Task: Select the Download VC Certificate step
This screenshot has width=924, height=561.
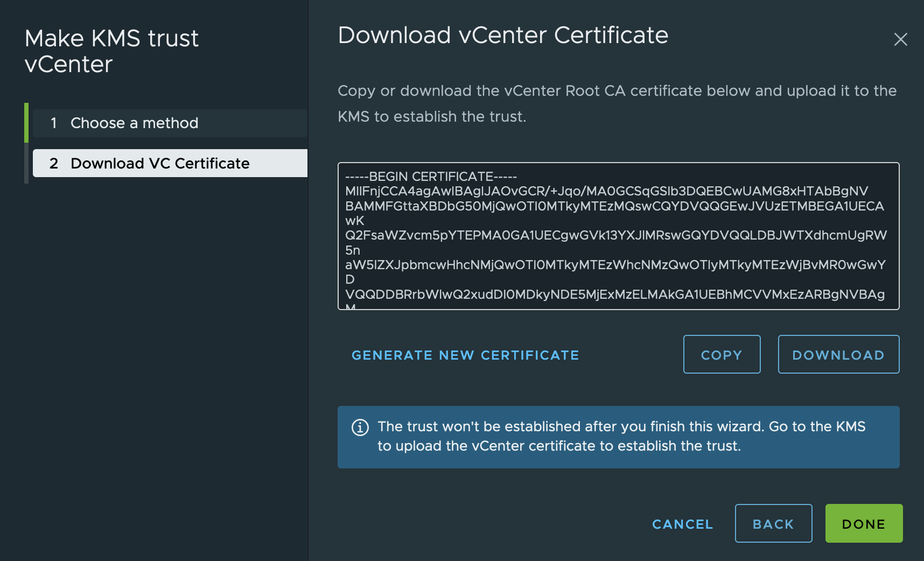Action: coord(160,164)
